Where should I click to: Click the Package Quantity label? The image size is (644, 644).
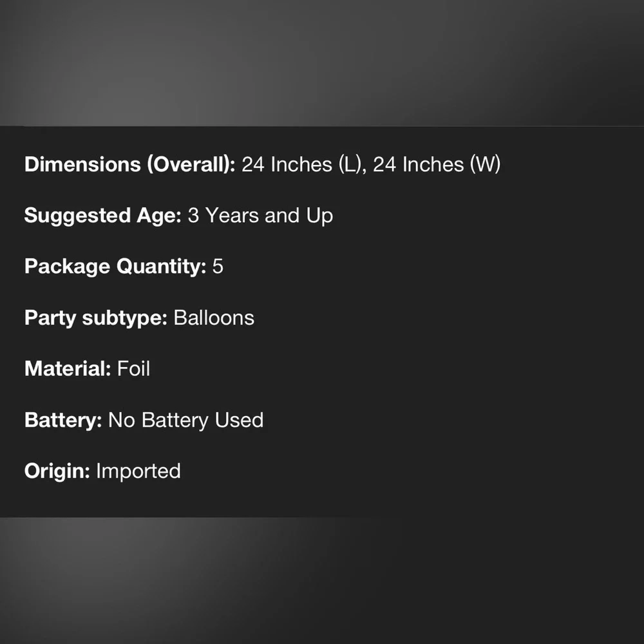(115, 267)
